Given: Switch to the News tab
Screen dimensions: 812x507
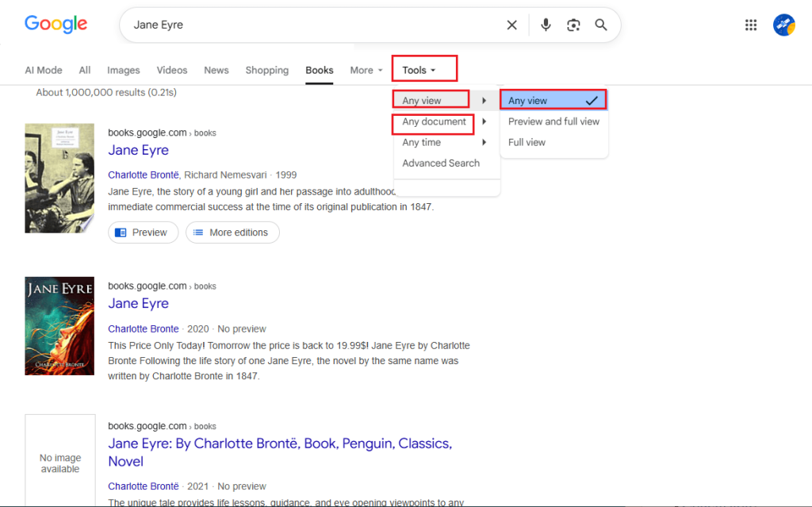Looking at the screenshot, I should pos(216,70).
